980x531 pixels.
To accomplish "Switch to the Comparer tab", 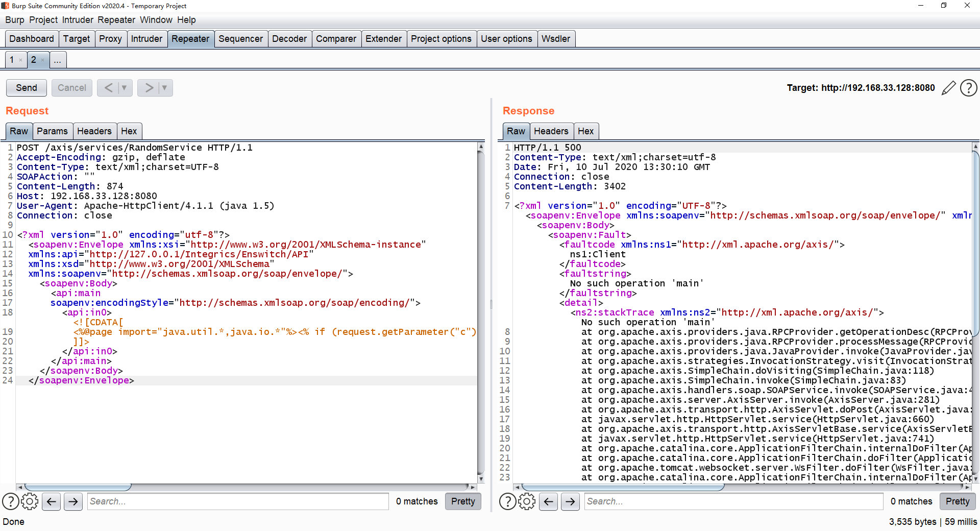I will [336, 39].
